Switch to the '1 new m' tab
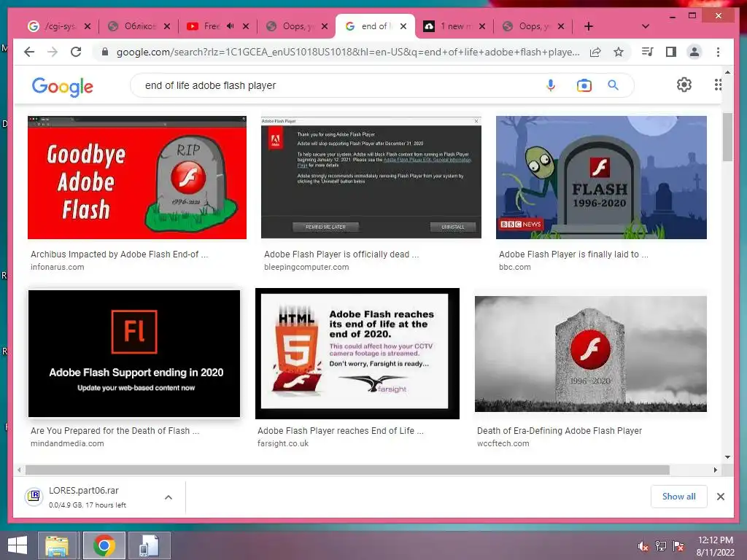The width and height of the screenshot is (747, 560). tap(449, 26)
